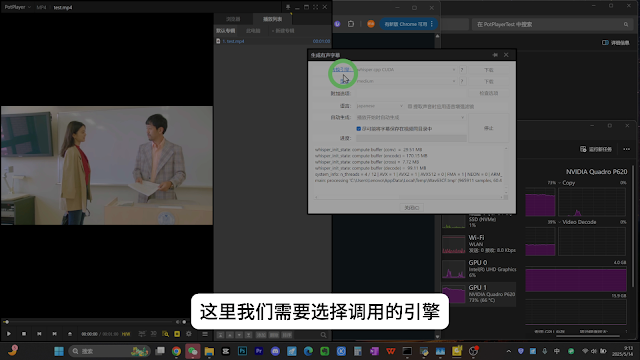Expand the medium model dropdown

(406, 81)
